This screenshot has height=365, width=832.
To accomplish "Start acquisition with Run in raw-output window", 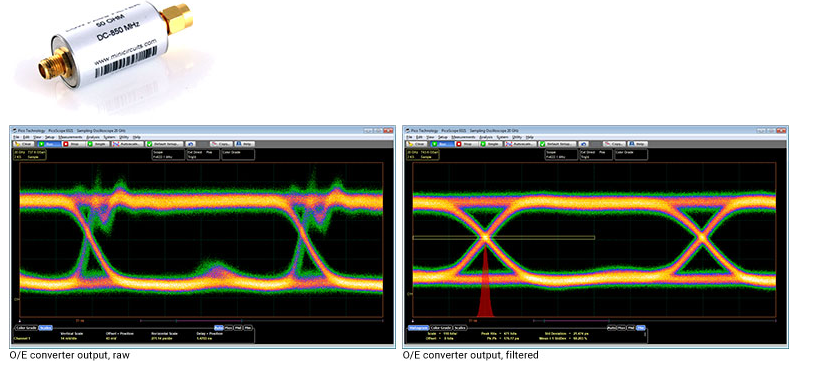I will coord(49,144).
